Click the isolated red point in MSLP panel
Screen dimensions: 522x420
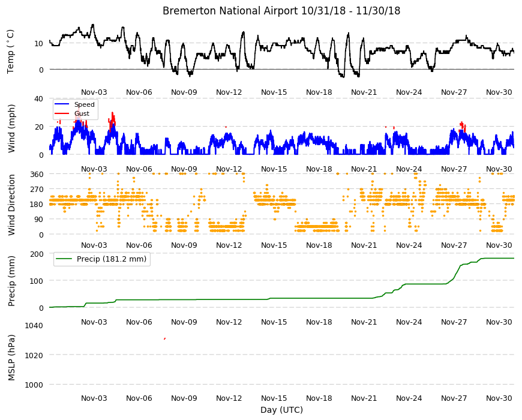point(165,339)
